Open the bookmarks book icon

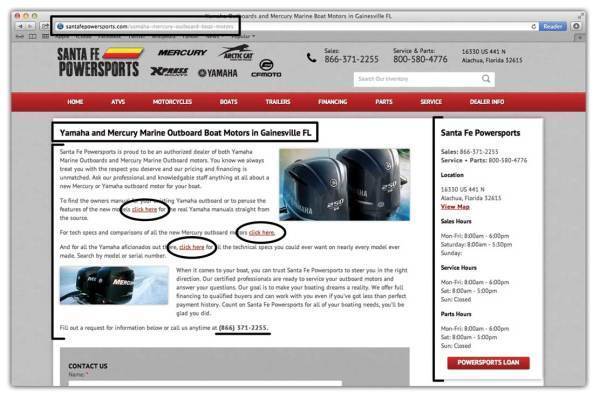pyautogui.click(x=33, y=36)
